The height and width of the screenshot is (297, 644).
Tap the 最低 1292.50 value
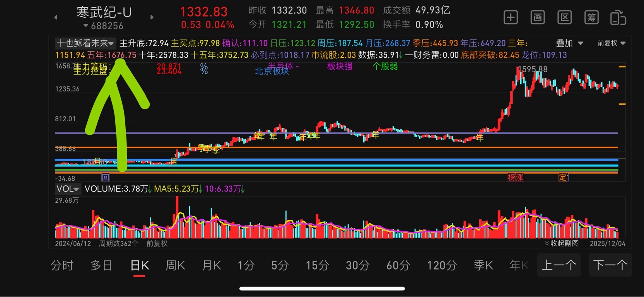click(x=357, y=25)
